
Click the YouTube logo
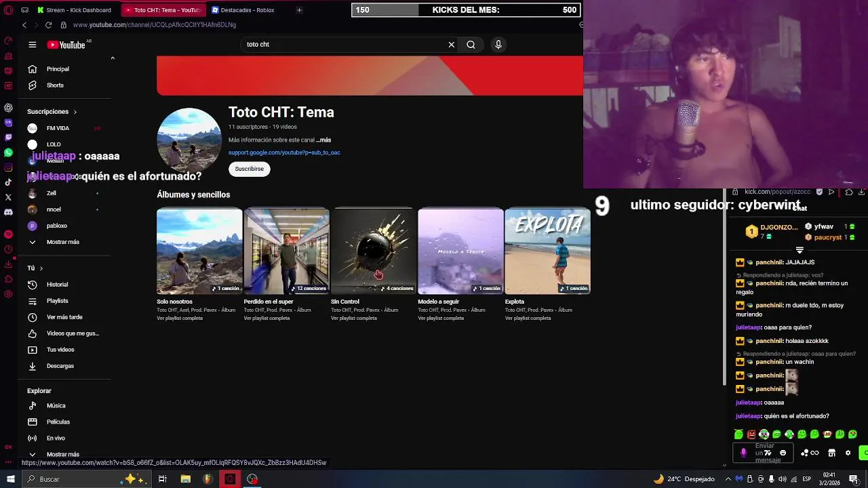(66, 45)
